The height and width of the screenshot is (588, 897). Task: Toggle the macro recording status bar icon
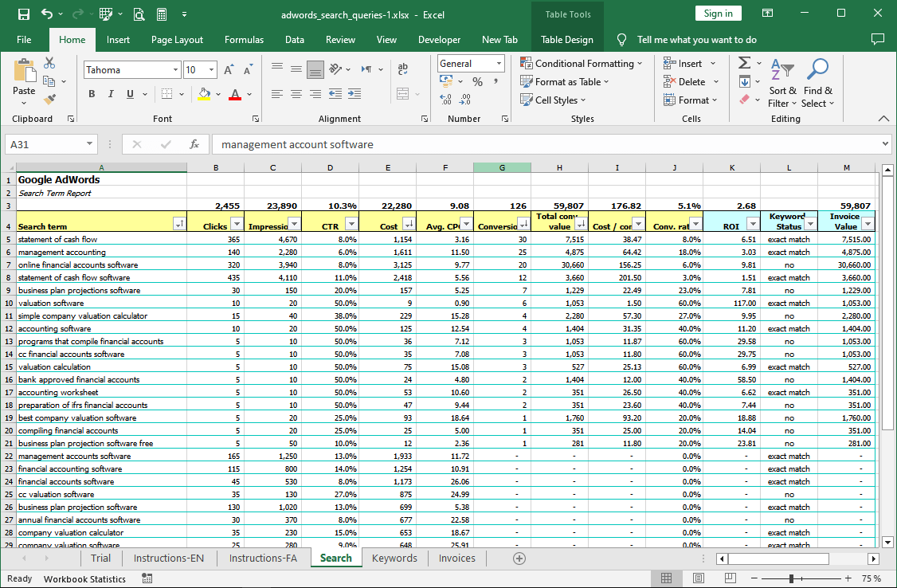147,579
